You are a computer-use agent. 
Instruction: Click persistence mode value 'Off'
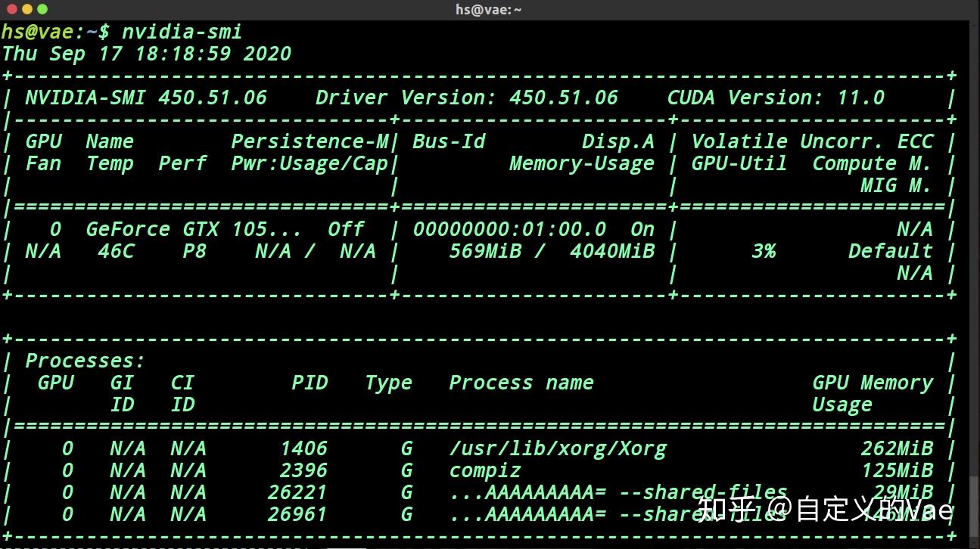click(x=346, y=229)
